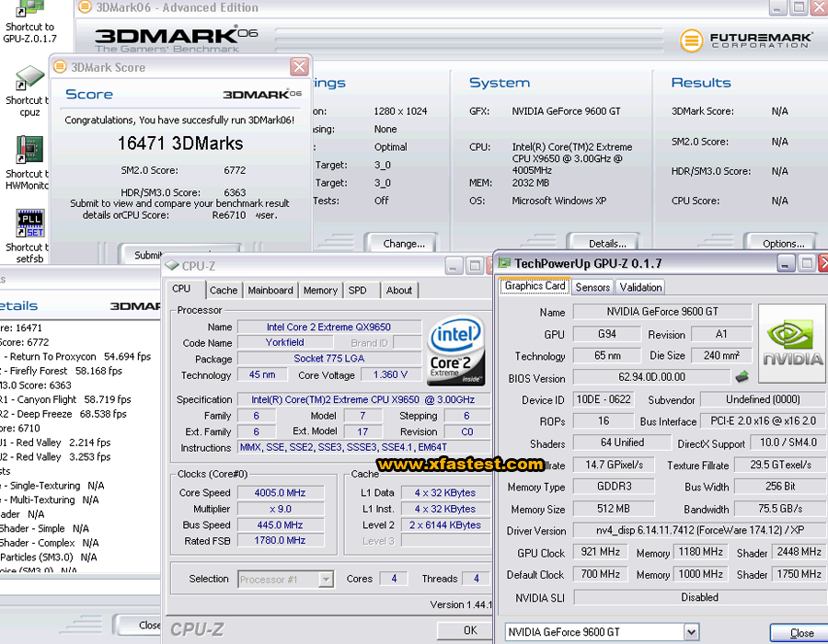Open the setfsb desktop shortcut icon
Image resolution: width=828 pixels, height=644 pixels.
coord(29,224)
